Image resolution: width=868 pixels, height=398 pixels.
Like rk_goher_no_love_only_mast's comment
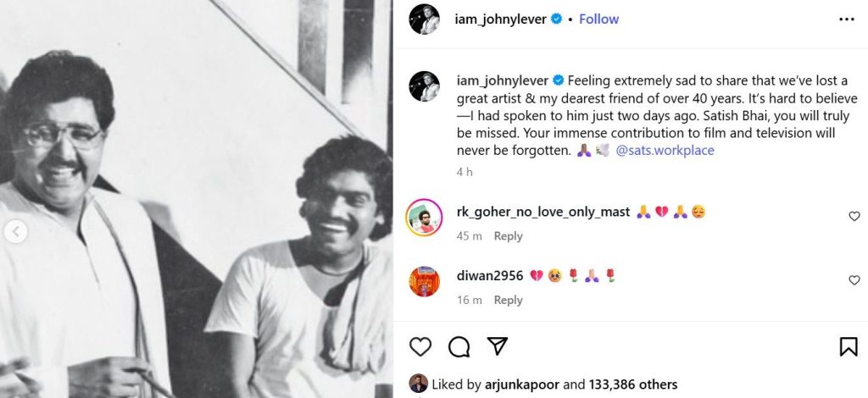coord(854,217)
